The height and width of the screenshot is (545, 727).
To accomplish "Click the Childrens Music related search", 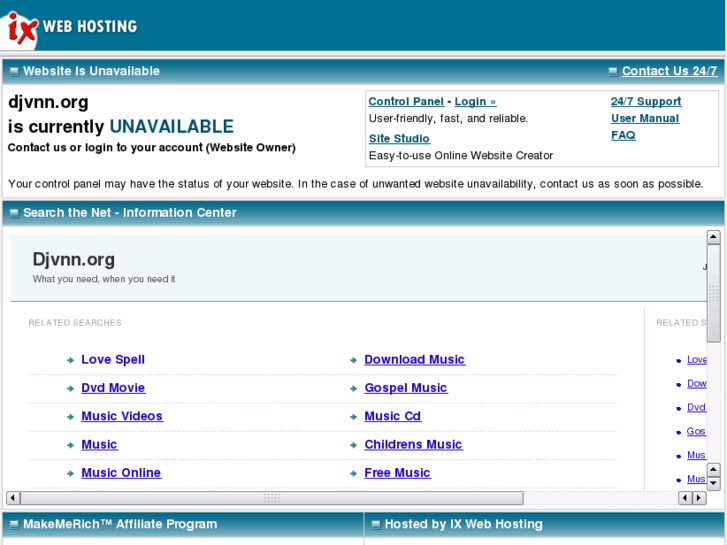I will coord(413,444).
